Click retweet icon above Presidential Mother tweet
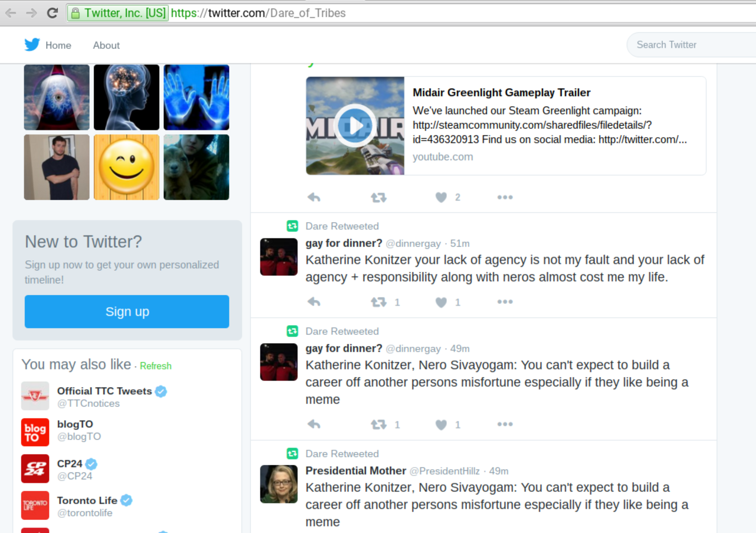 click(292, 453)
